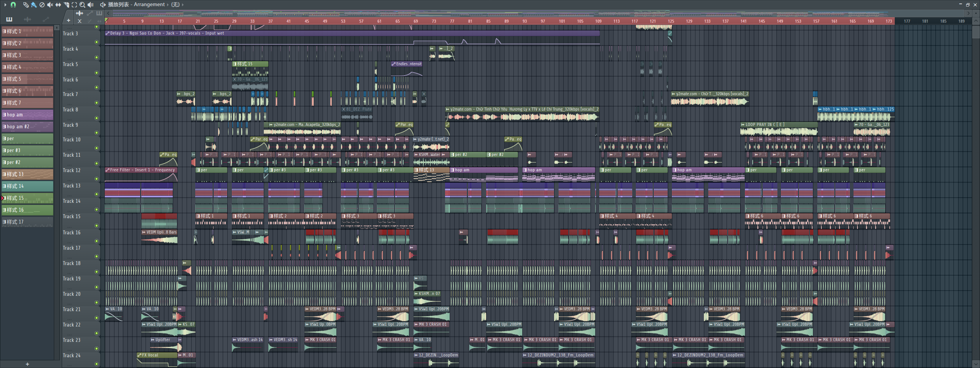Select the Paint brush tool
980x368 pixels.
34,5
